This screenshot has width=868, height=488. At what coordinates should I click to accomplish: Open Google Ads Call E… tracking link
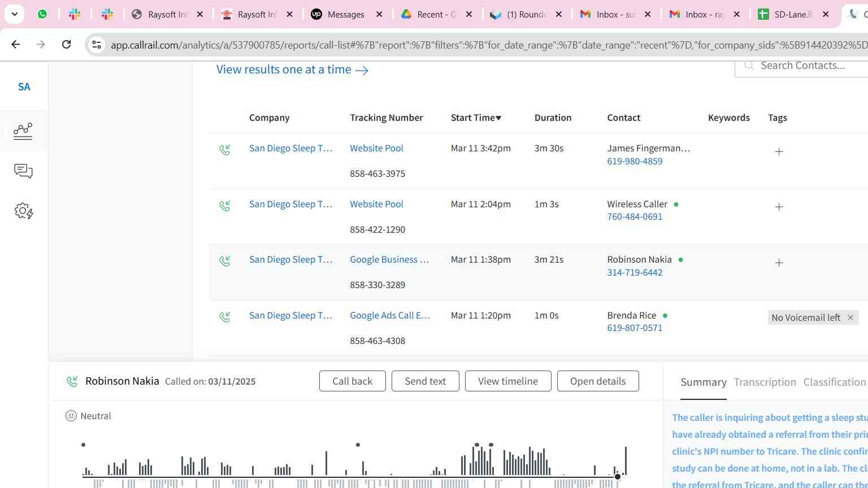tap(390, 315)
